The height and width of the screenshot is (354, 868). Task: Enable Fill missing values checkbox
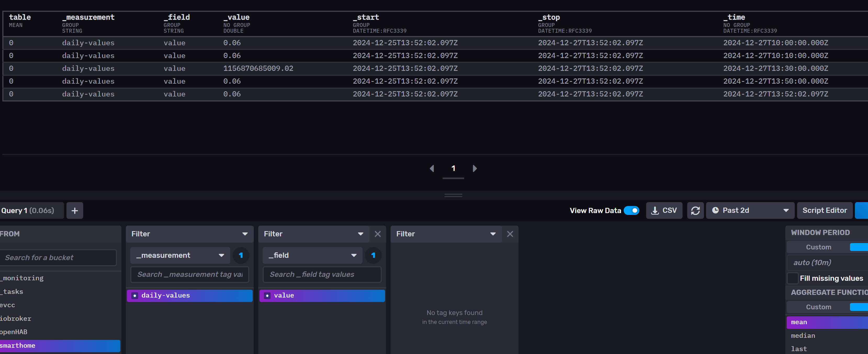792,278
